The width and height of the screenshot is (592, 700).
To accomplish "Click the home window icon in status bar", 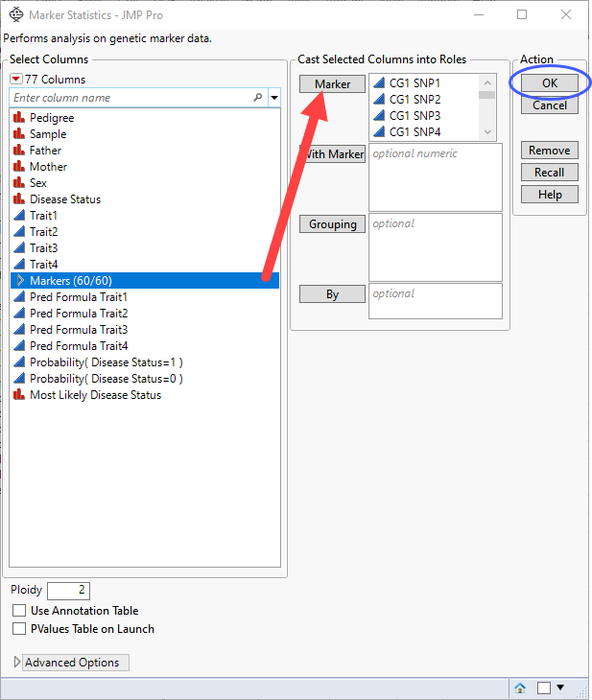I will pos(520,688).
